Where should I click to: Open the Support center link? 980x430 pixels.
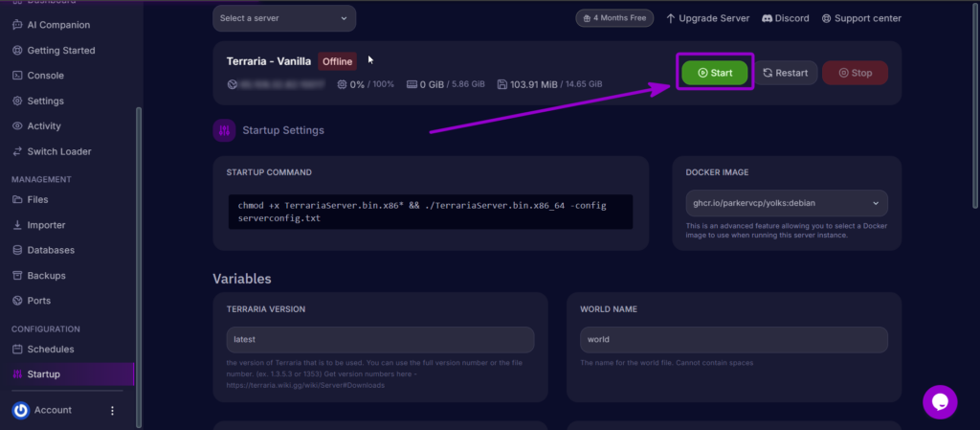[x=861, y=19]
